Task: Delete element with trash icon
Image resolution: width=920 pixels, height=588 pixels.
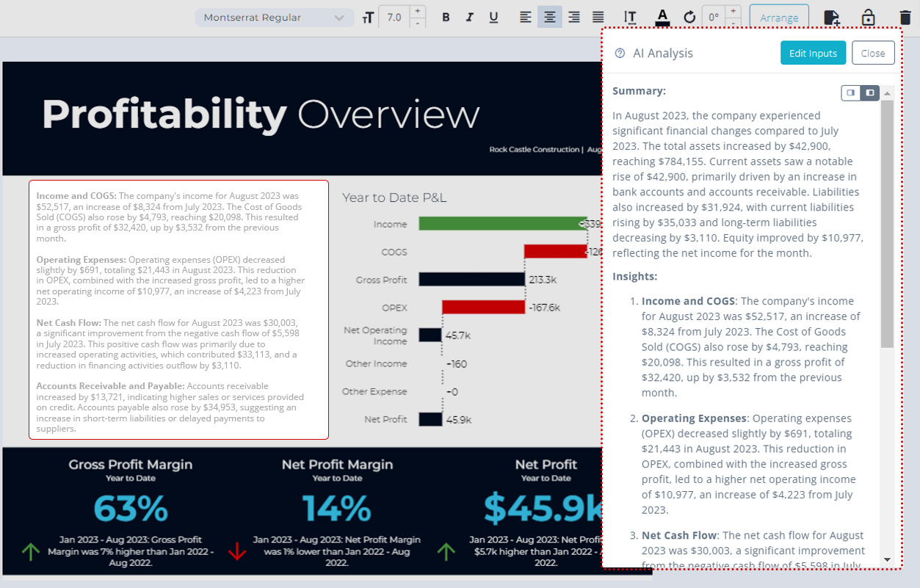Action: click(x=905, y=17)
